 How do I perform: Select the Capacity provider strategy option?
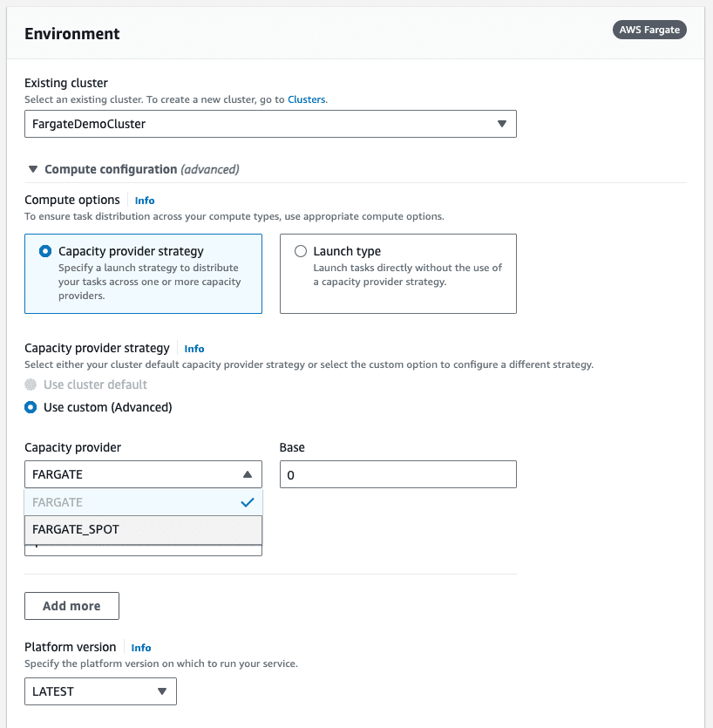pyautogui.click(x=45, y=250)
